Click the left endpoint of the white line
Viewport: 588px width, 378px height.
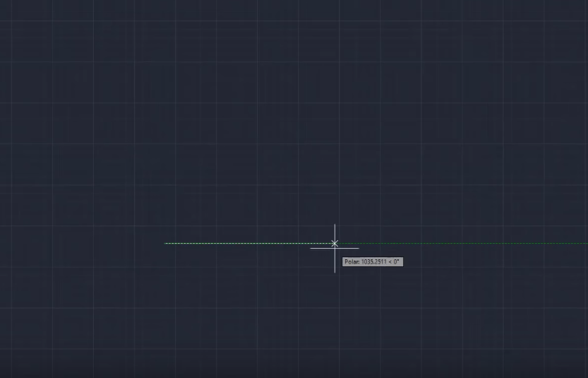(x=165, y=243)
